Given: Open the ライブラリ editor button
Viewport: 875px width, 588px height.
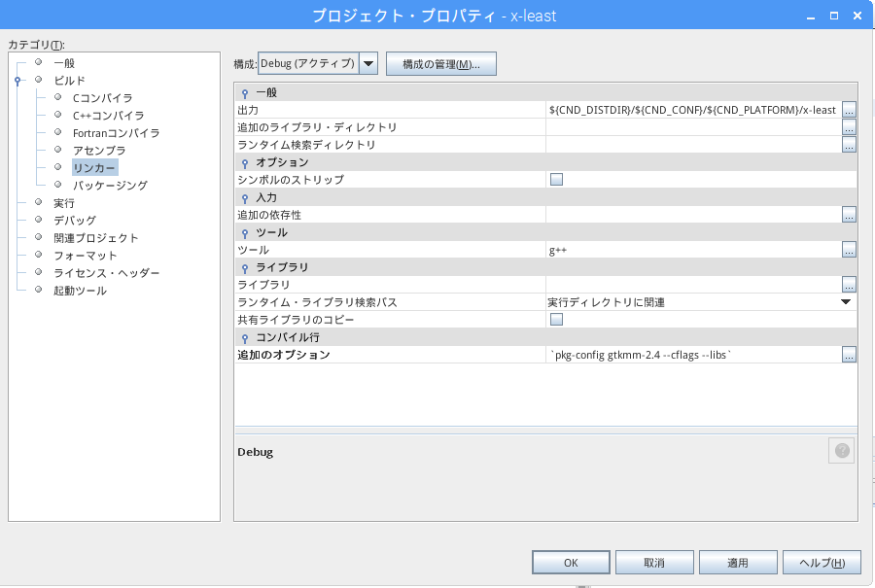Looking at the screenshot, I should (x=849, y=285).
